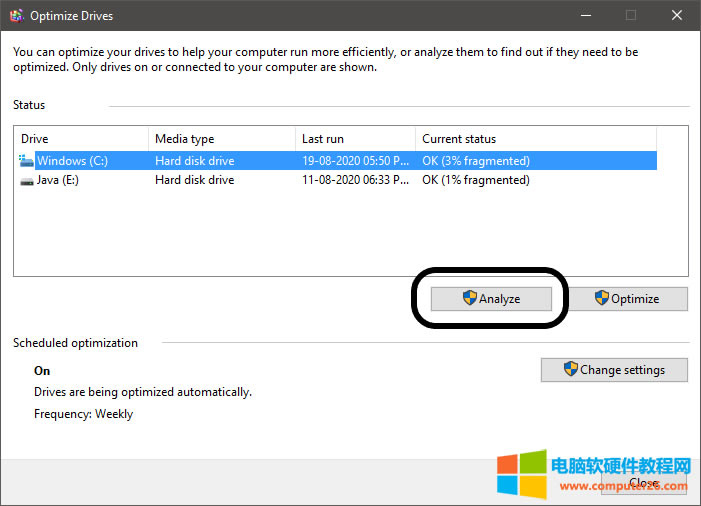The height and width of the screenshot is (506, 701).
Task: Minimize the Optimize Drives window
Action: click(x=586, y=15)
